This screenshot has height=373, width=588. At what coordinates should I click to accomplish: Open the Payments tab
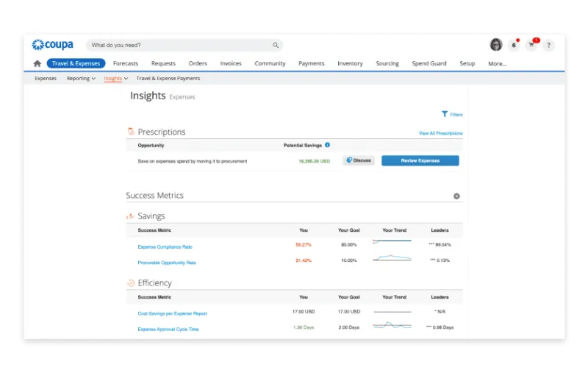click(311, 63)
